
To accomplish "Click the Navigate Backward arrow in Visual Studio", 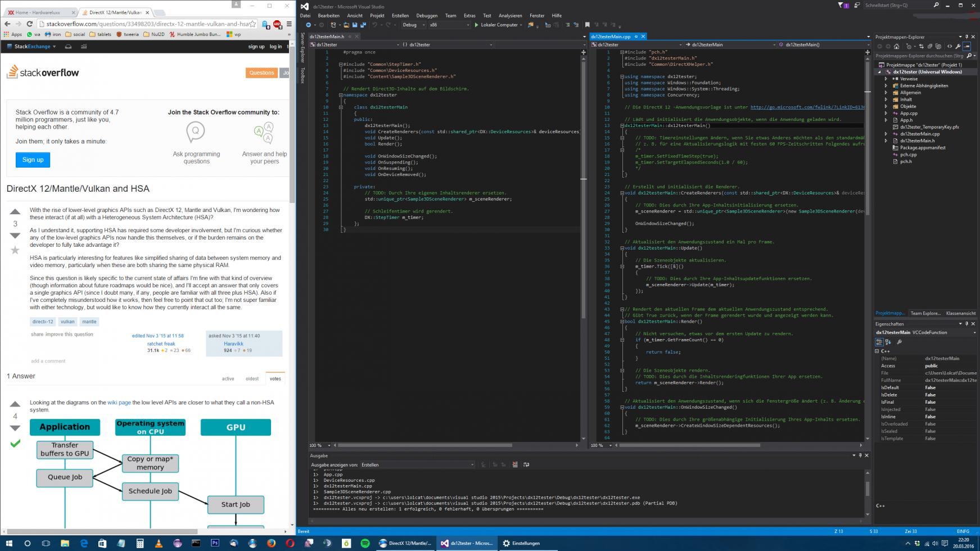I will tap(308, 25).
